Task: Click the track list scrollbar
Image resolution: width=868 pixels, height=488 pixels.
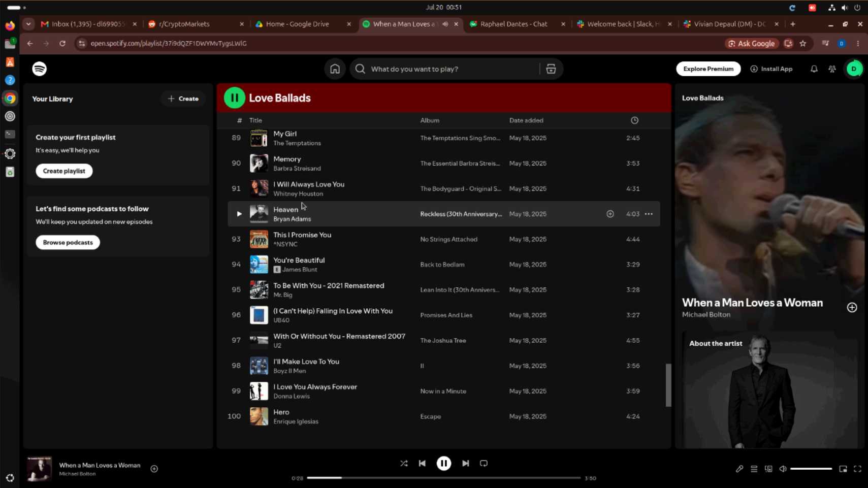Action: tap(668, 385)
